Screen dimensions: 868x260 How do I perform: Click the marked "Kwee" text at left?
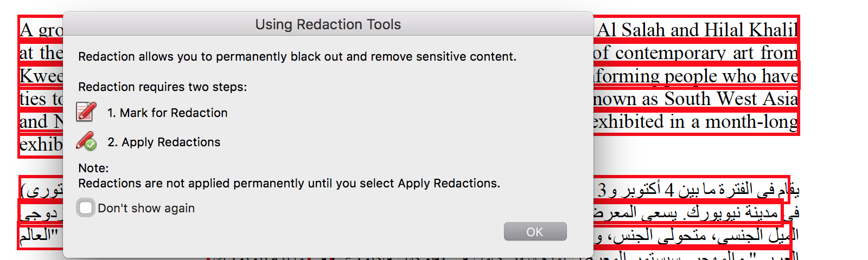pyautogui.click(x=41, y=76)
